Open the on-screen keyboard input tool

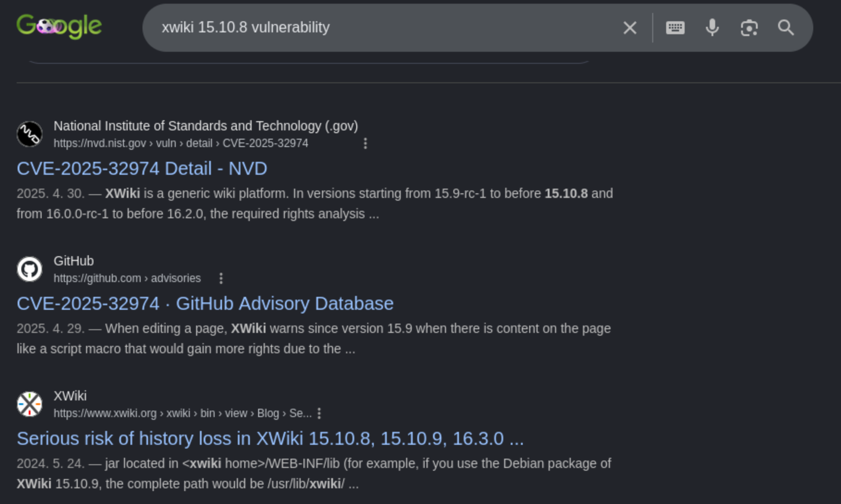675,28
